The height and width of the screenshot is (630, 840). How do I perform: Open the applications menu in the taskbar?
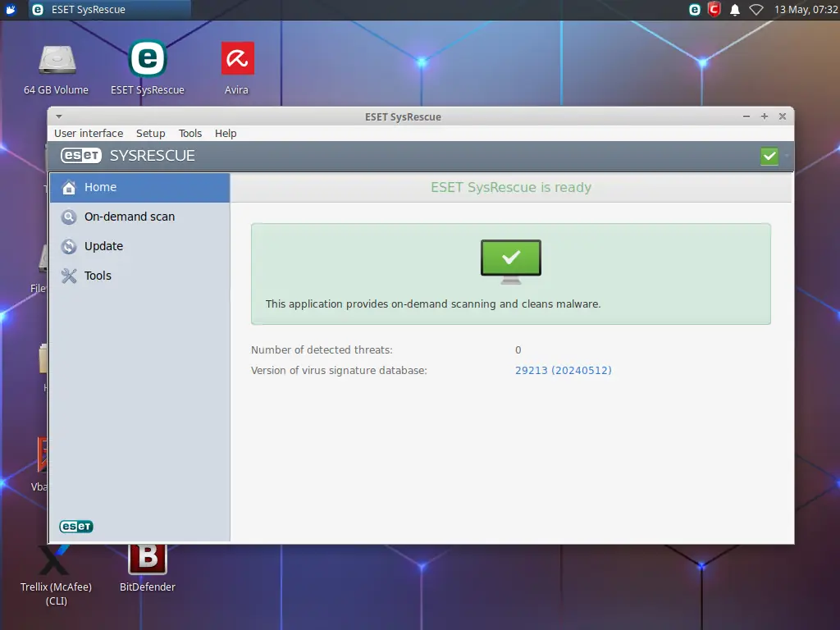tap(9, 9)
